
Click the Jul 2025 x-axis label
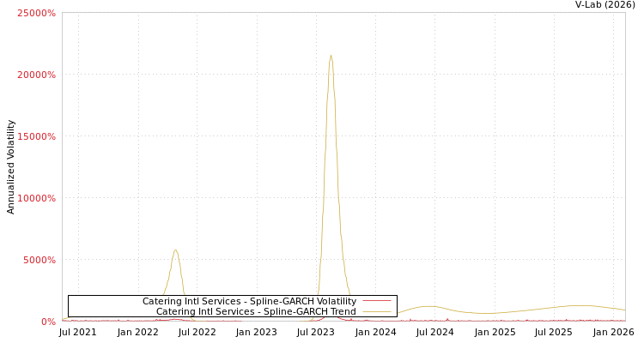[x=554, y=332]
